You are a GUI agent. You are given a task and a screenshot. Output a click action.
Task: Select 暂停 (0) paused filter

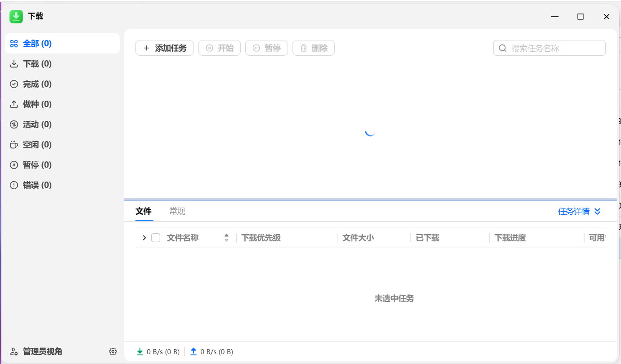62,165
